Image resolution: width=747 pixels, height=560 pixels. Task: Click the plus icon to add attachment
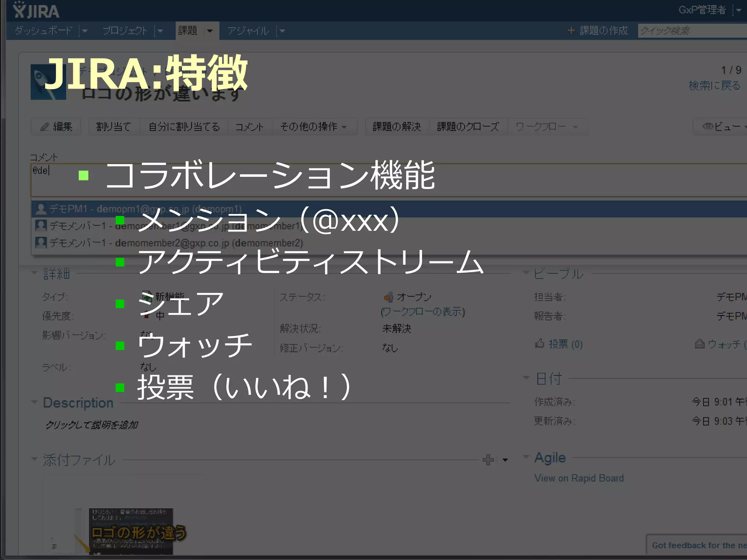tap(488, 460)
